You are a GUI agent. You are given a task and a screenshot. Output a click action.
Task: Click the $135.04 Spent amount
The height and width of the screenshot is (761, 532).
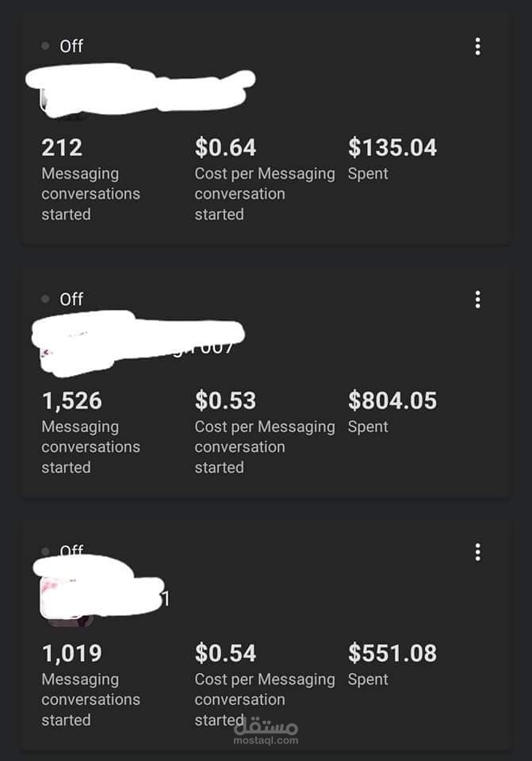tap(392, 147)
